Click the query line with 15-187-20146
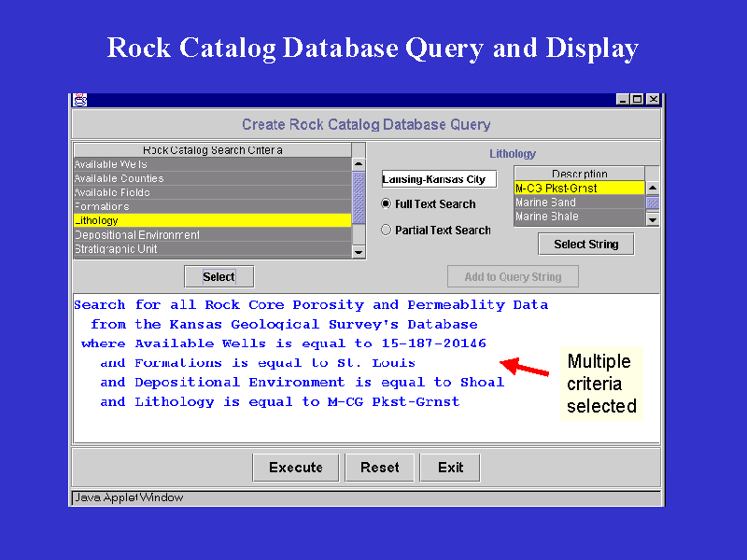Viewport: 747px width, 560px height. tap(284, 343)
